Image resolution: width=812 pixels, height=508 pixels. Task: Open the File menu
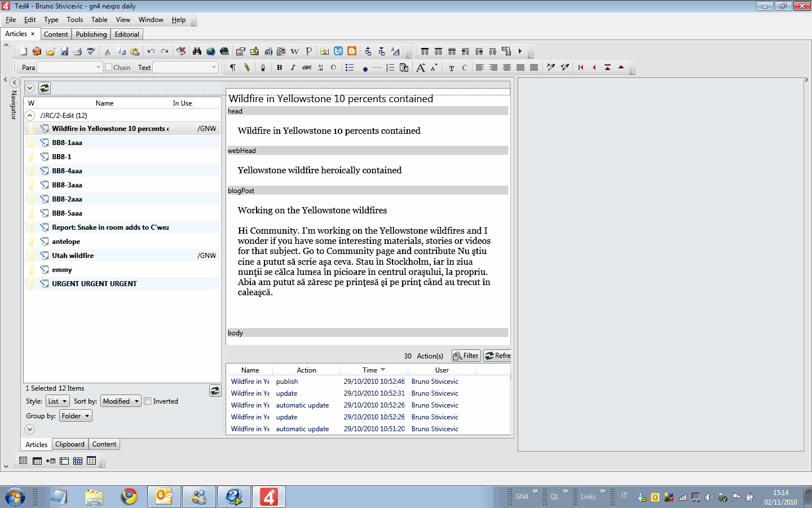click(11, 20)
